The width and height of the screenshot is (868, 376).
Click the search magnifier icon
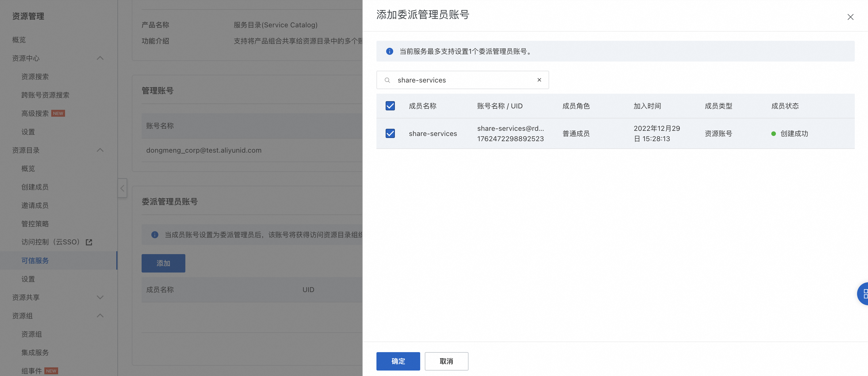pyautogui.click(x=387, y=80)
